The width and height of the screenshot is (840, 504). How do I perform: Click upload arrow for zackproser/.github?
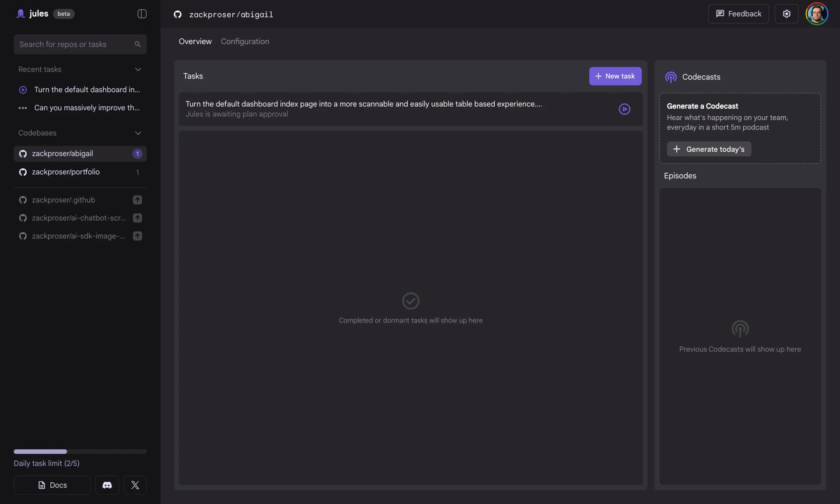tap(137, 200)
